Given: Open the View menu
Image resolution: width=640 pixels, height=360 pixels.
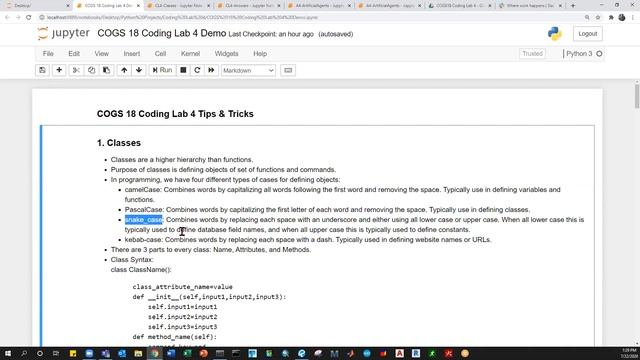Looking at the screenshot, I should 102,53.
